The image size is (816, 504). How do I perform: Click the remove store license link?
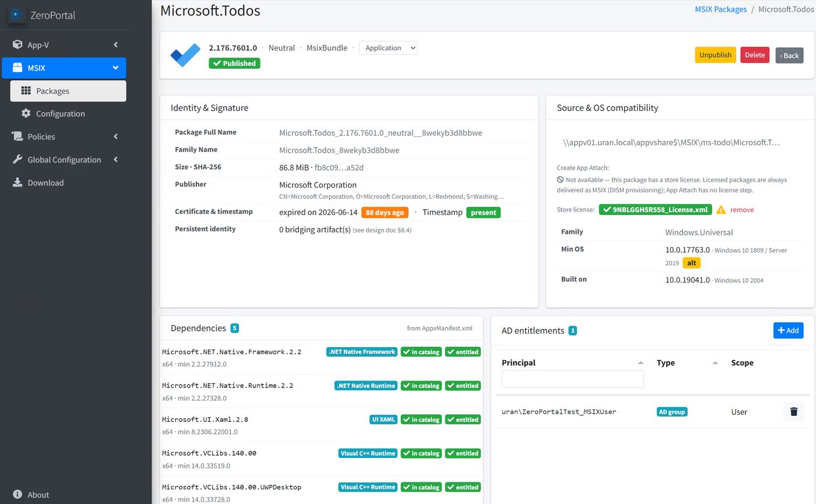tap(742, 210)
